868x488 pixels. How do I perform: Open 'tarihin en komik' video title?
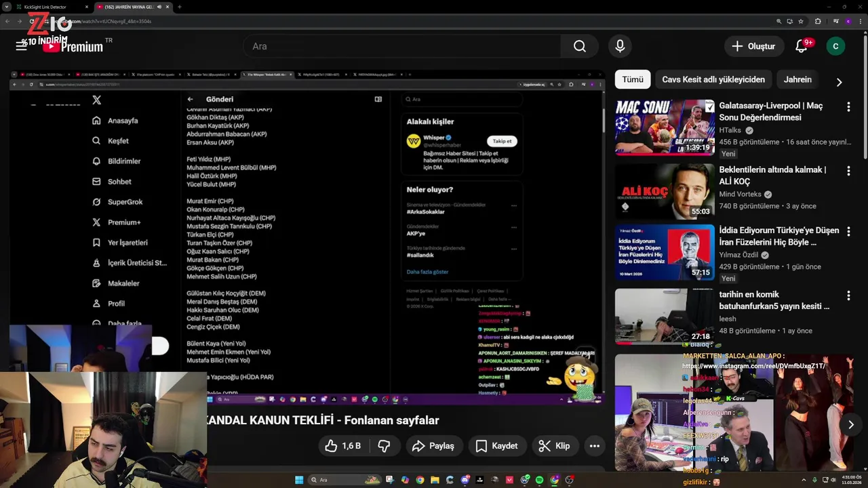(774, 300)
